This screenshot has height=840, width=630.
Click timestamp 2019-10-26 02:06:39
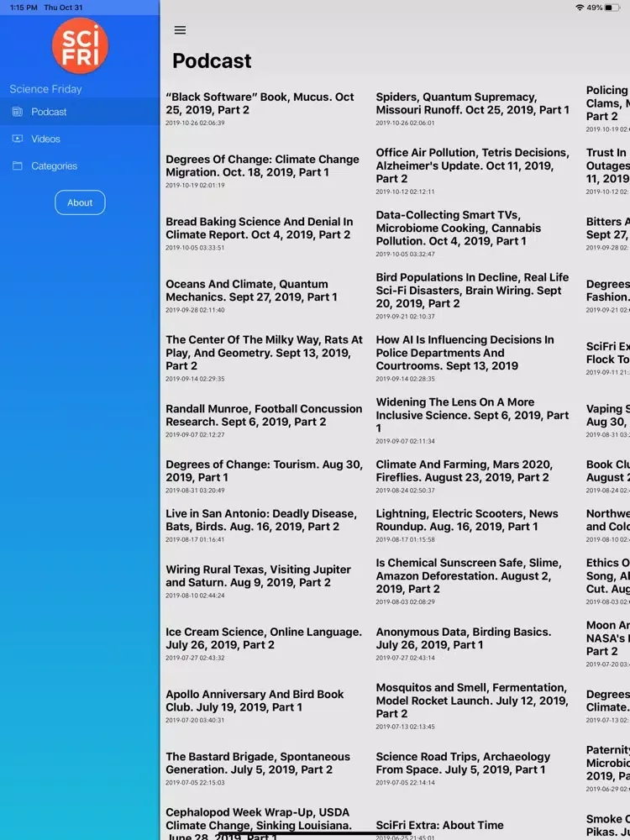[195, 123]
